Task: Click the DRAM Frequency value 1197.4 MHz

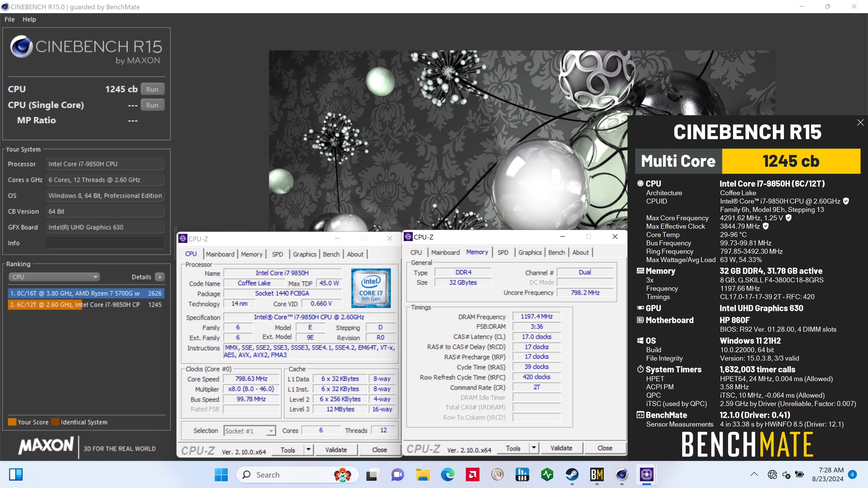Action: coord(536,317)
